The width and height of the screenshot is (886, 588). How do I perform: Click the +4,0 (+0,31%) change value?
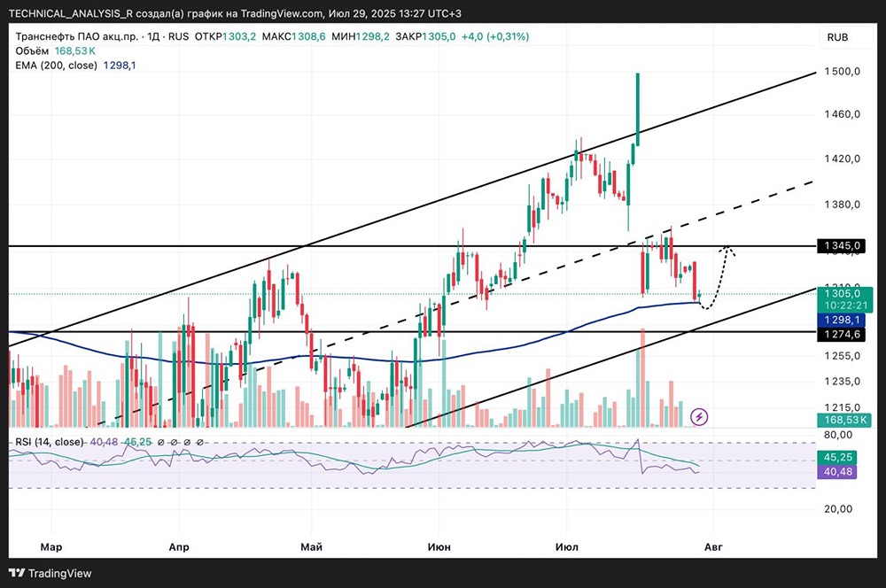click(495, 36)
